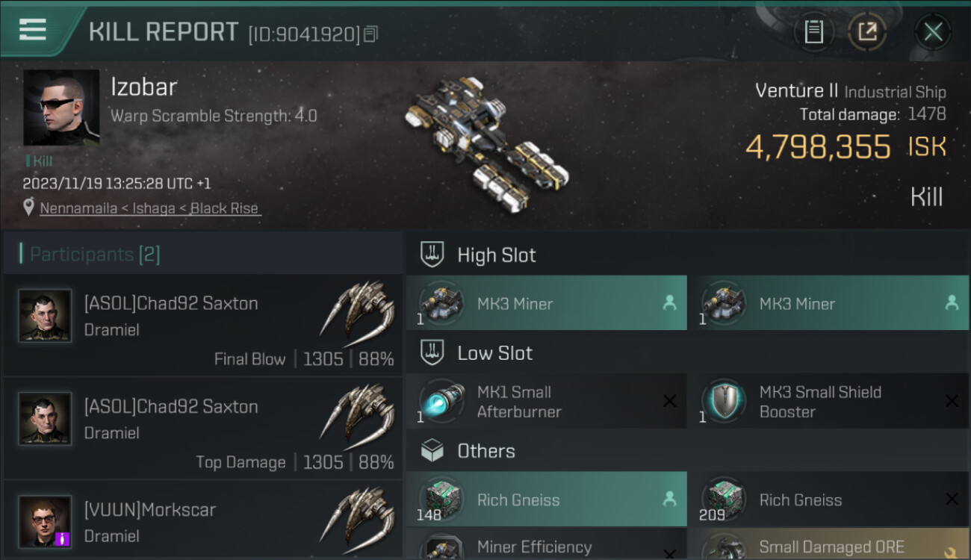Close the kill report window
Viewport: 971px width, 560px height.
932,31
